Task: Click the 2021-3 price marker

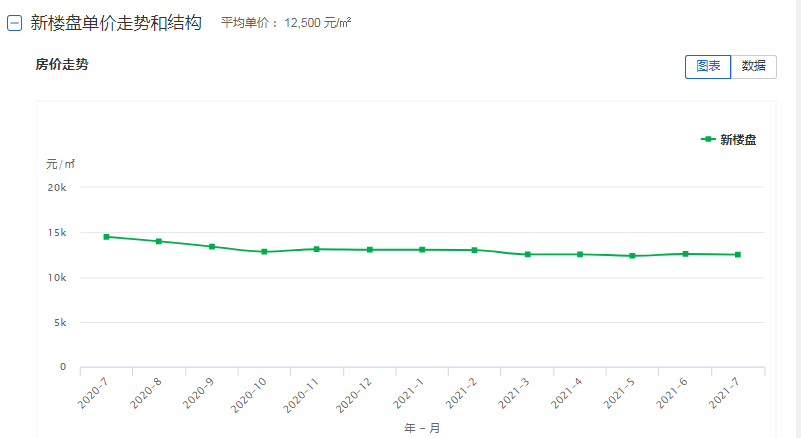Action: pos(527,254)
